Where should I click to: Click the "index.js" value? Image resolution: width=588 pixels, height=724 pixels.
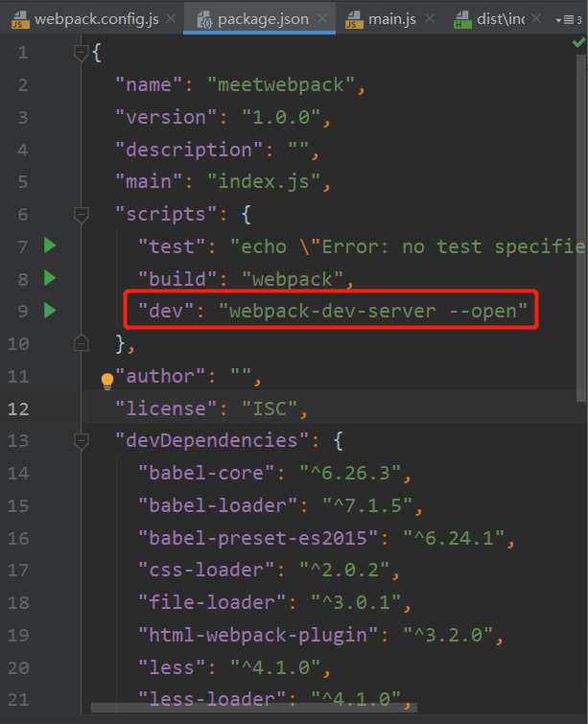[264, 182]
